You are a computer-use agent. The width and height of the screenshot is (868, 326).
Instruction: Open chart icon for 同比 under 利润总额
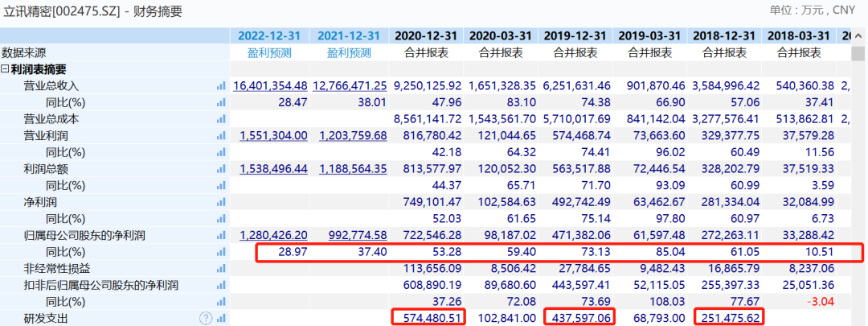[x=222, y=186]
